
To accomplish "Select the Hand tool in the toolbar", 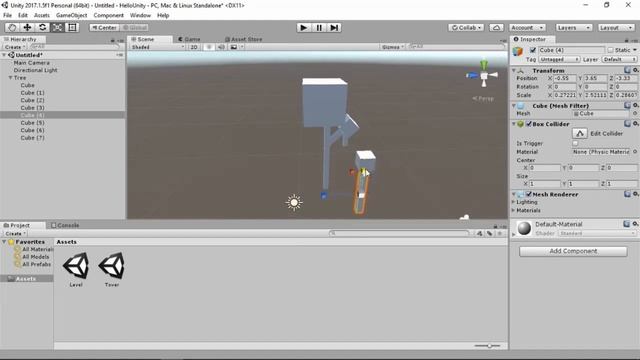I will (12, 27).
